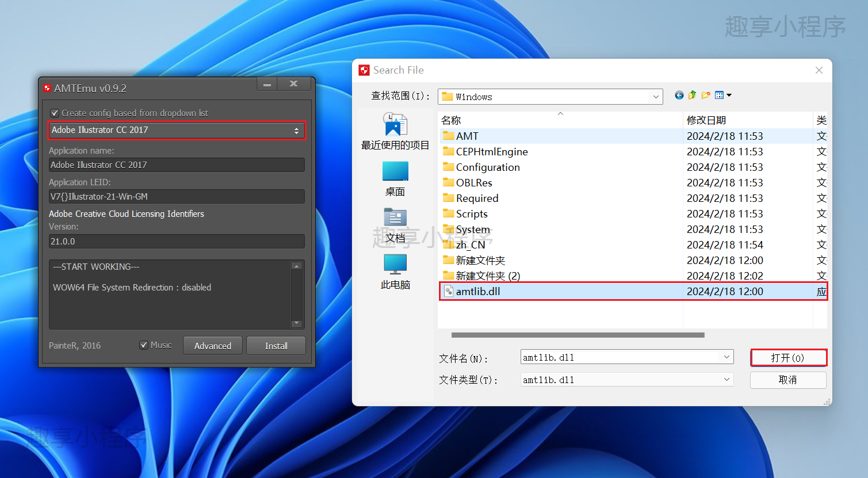868x478 pixels.
Task: Click the Install button in AMTEmu
Action: (276, 346)
